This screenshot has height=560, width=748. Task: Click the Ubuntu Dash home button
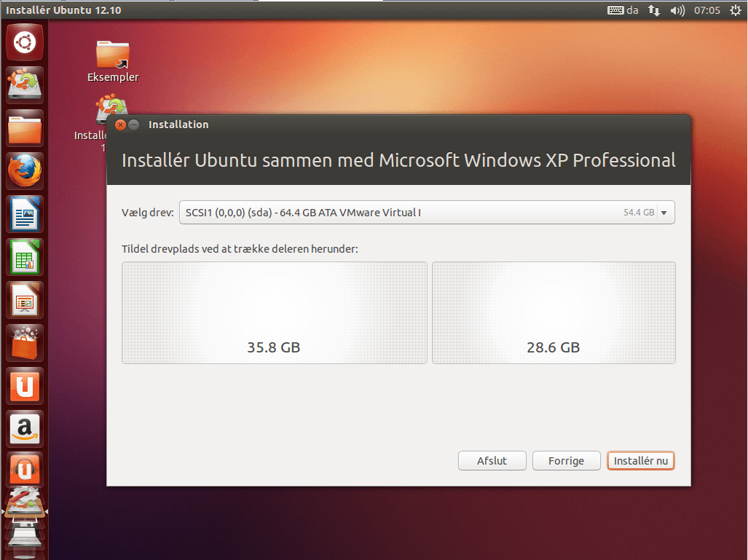24,42
